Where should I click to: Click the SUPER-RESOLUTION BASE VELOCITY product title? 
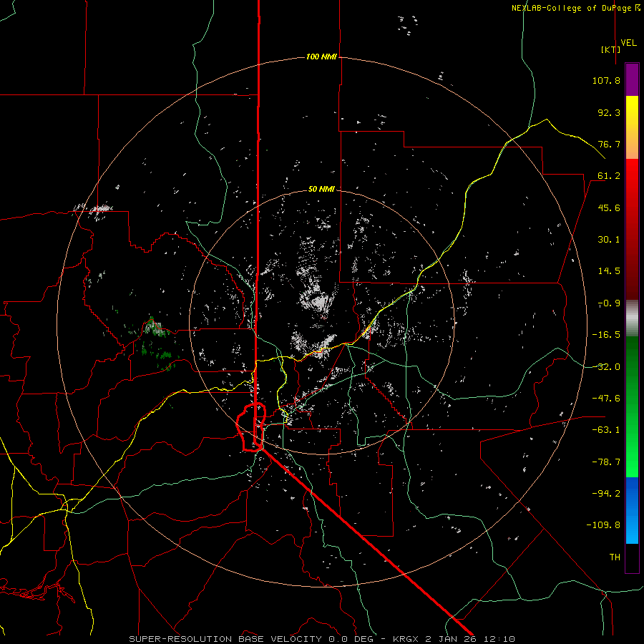pos(225,639)
